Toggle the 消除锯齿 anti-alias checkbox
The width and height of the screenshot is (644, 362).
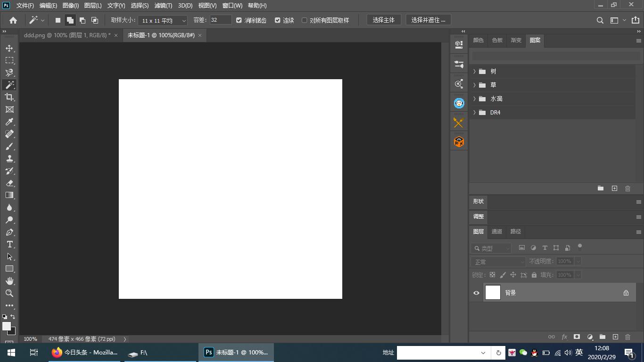(x=239, y=20)
